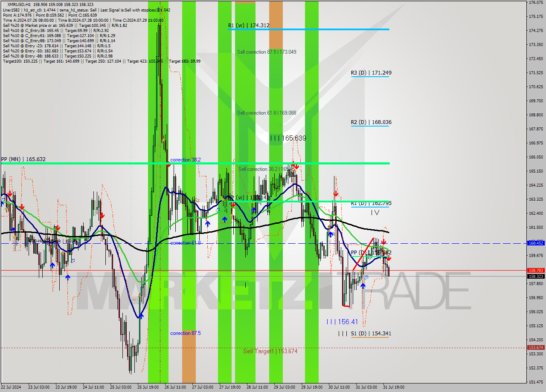Click the 151.475 price scale value
This screenshot has width=546, height=392.
pos(536,382)
